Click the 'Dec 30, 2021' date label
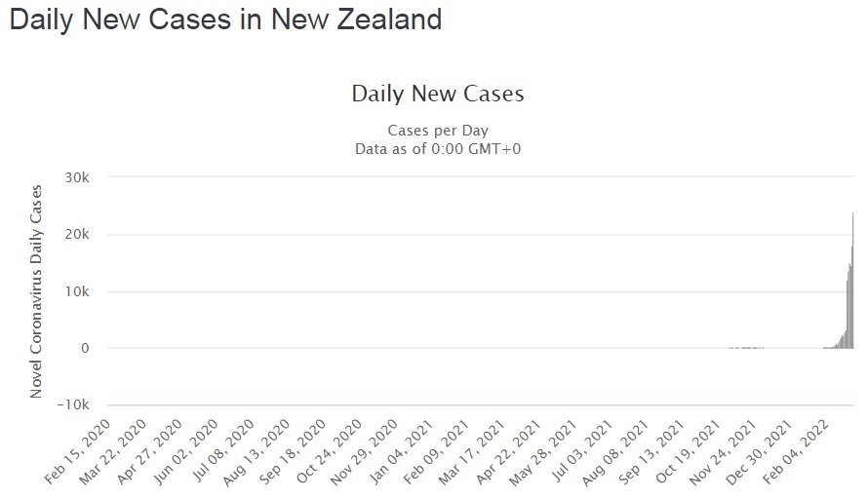This screenshot has width=868, height=499. (x=760, y=452)
